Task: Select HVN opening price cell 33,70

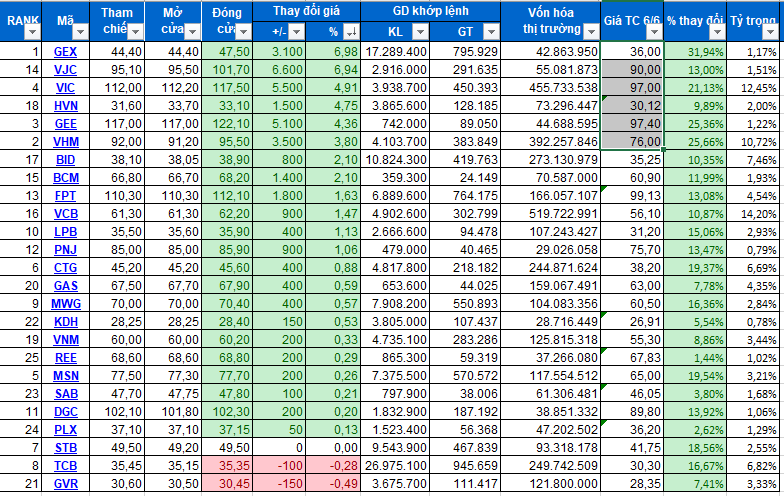Action: click(173, 106)
